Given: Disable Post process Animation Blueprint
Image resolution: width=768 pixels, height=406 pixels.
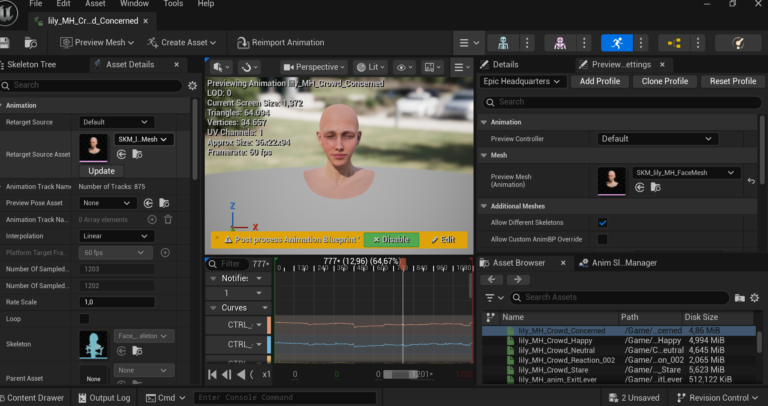Looking at the screenshot, I should 391,240.
